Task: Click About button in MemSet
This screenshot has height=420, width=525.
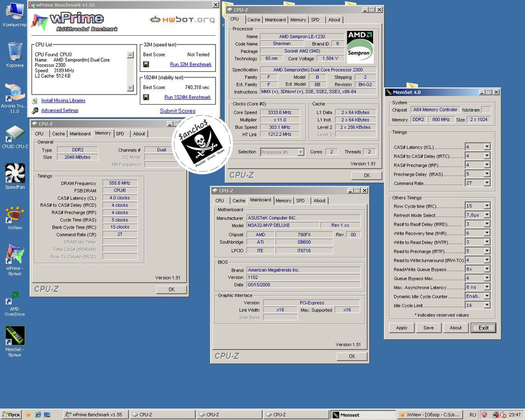Action: click(456, 328)
